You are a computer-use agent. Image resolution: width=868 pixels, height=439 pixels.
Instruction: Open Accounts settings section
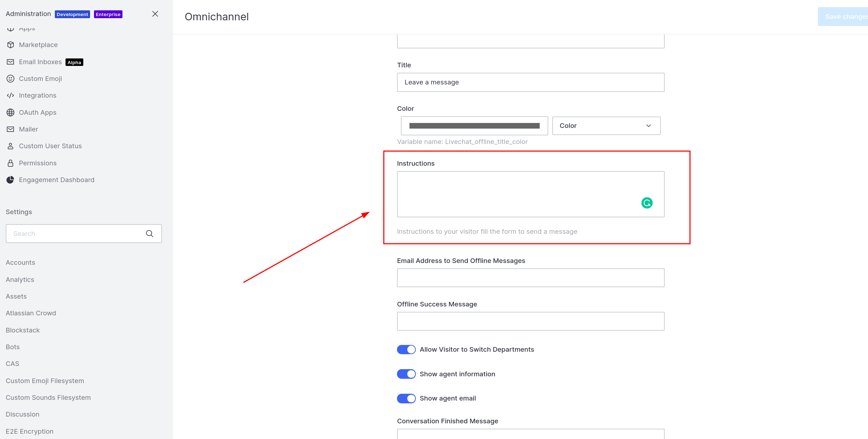click(x=20, y=263)
